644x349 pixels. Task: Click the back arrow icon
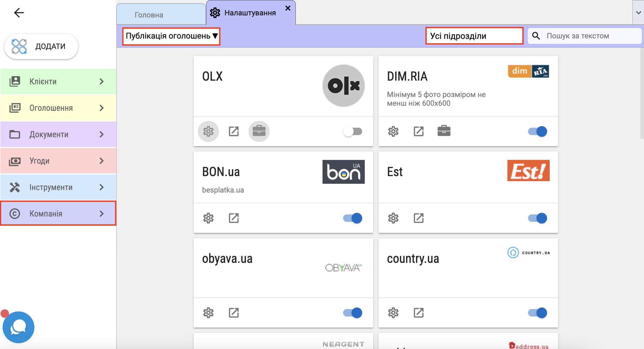point(19,13)
